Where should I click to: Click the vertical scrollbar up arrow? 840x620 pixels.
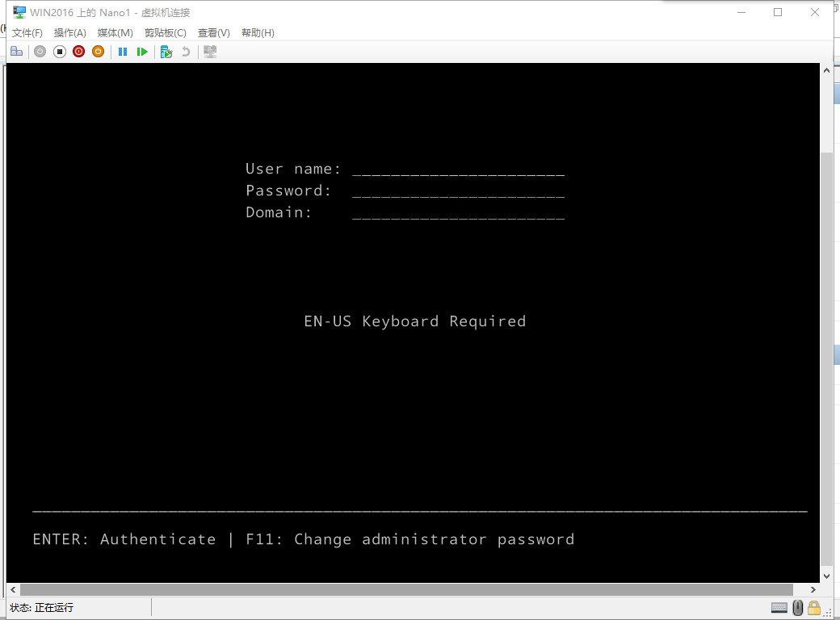pyautogui.click(x=826, y=70)
